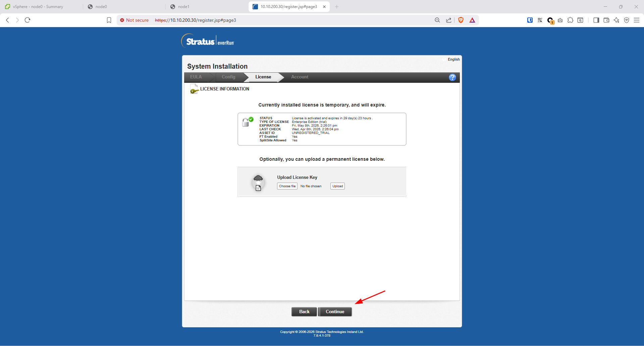Click the Upload button
This screenshot has width=644, height=346.
tap(337, 186)
